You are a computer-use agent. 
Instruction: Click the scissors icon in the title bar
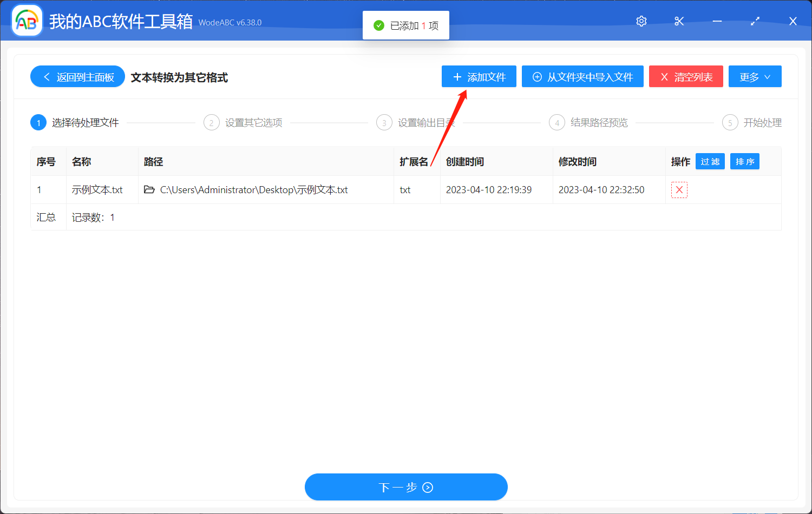[679, 21]
